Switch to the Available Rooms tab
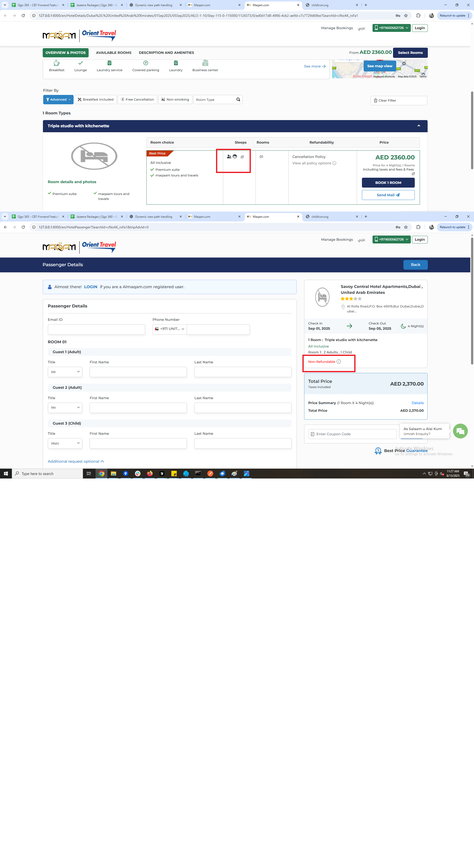This screenshot has height=868, width=474. tap(114, 53)
